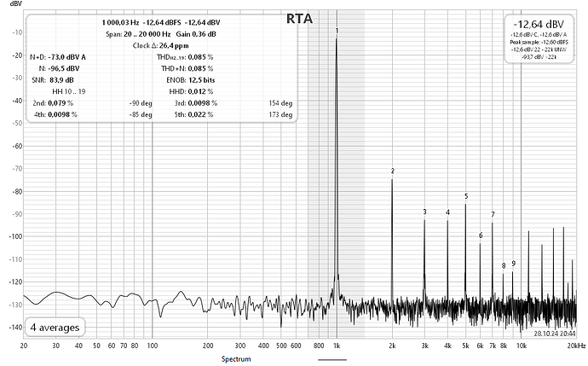Click the 'Span: 20 .. 20 000 Hz' text
588x366 pixels.
[138, 34]
